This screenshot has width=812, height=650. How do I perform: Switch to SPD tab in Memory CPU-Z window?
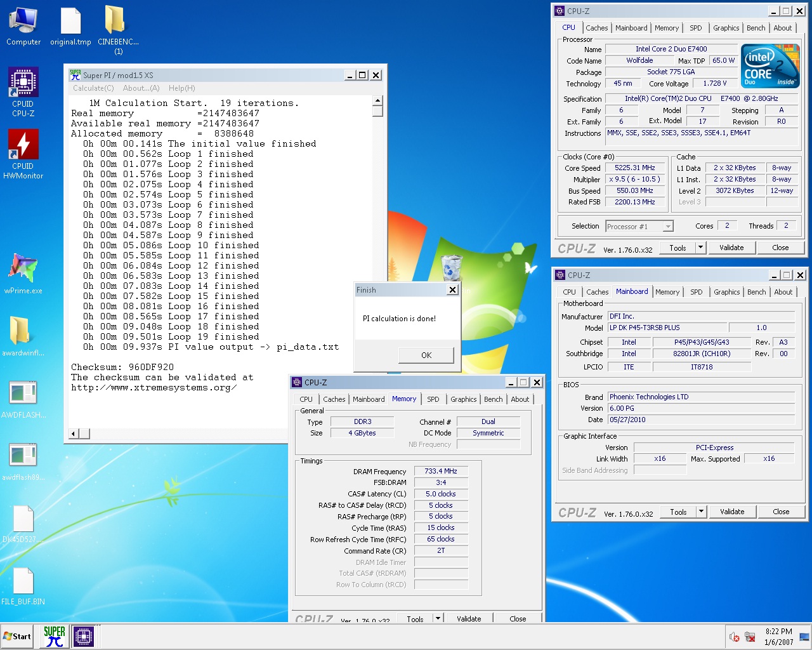pos(433,399)
